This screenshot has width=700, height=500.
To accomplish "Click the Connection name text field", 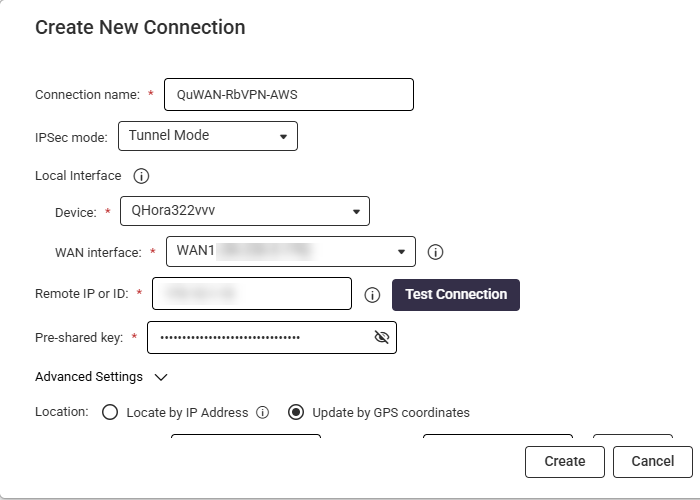I will [288, 95].
